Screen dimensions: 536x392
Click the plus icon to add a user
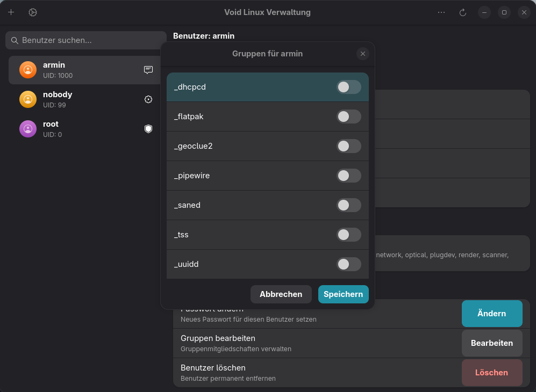[x=11, y=12]
